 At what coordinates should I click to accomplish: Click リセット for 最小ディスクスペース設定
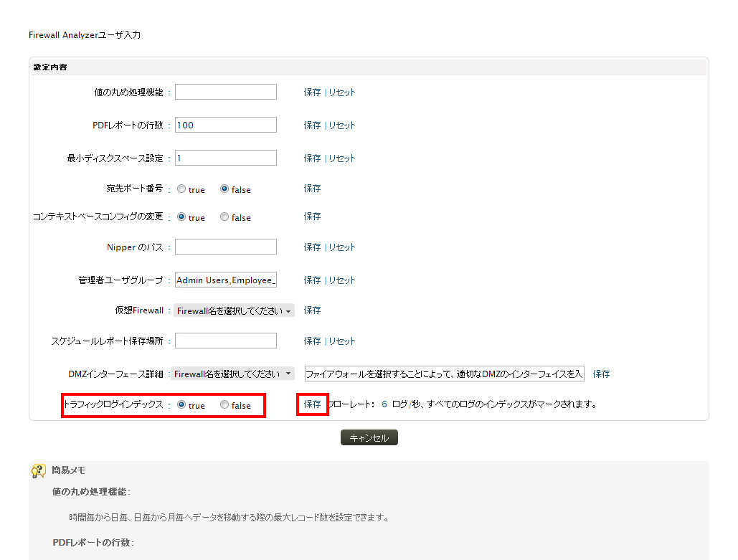pos(341,158)
